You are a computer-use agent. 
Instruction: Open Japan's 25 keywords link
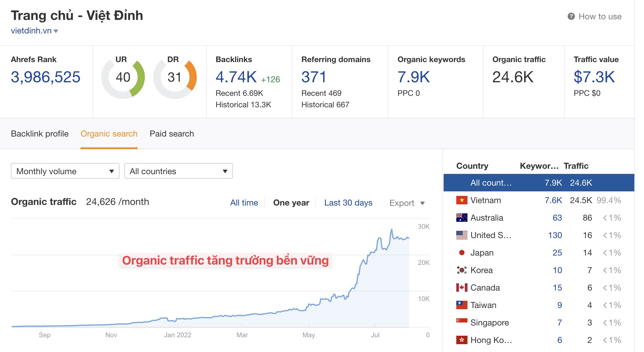557,253
